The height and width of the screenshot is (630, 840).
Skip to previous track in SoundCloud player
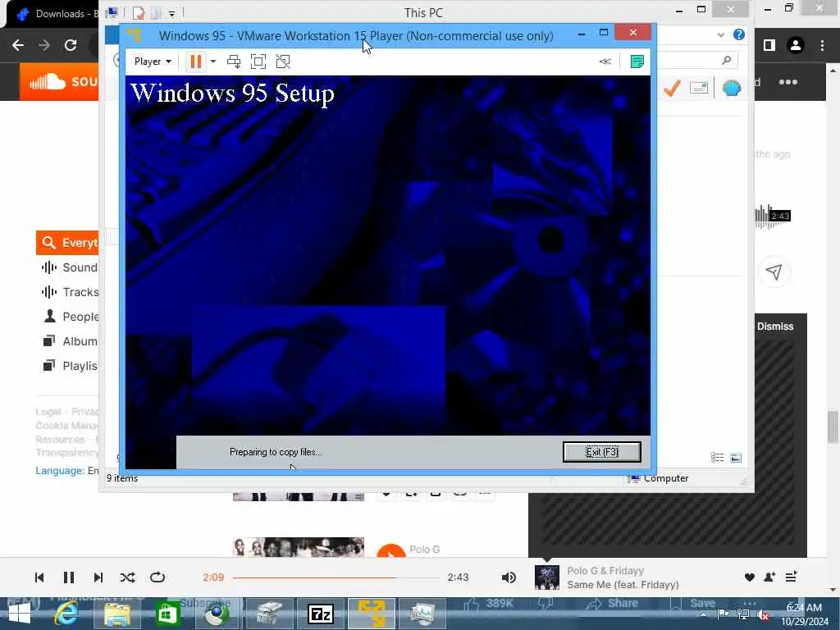39,577
